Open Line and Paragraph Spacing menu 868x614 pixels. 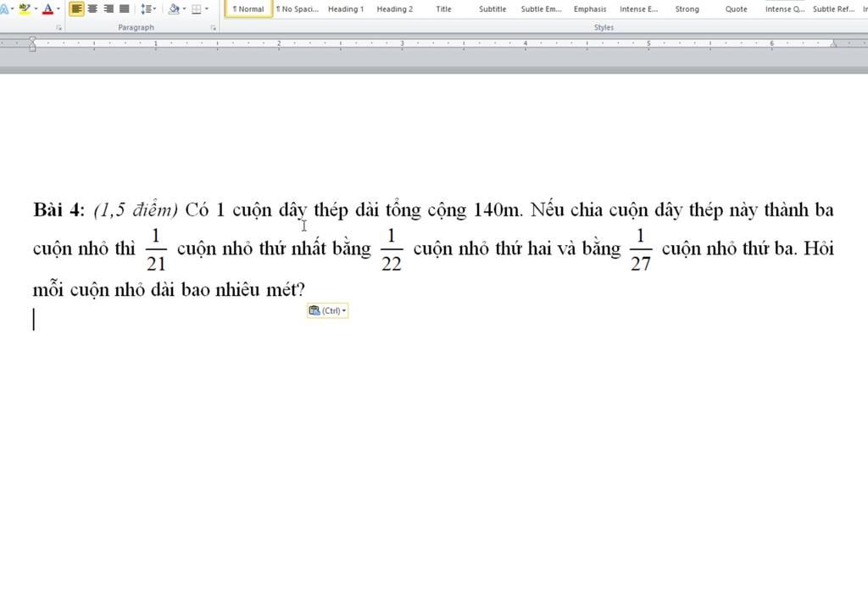[148, 8]
